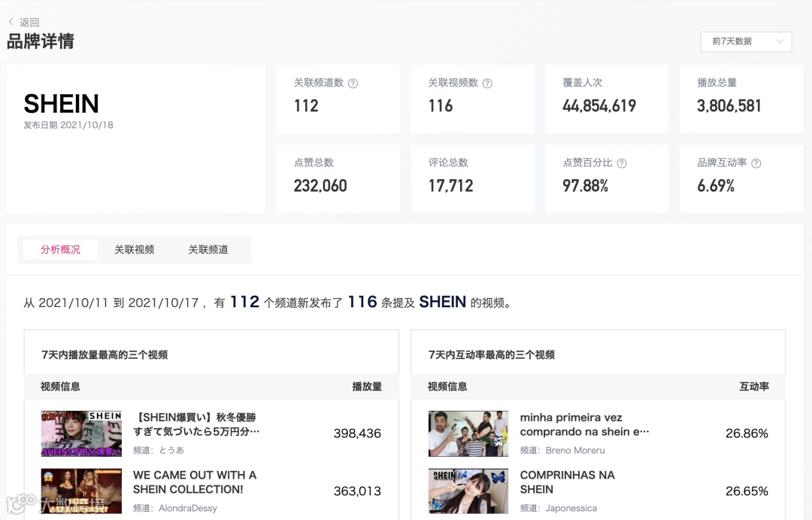Image resolution: width=812 pixels, height=520 pixels.
Task: Open the 【SHEIN爆買い】秋冬優勝 video title
Action: (196, 424)
